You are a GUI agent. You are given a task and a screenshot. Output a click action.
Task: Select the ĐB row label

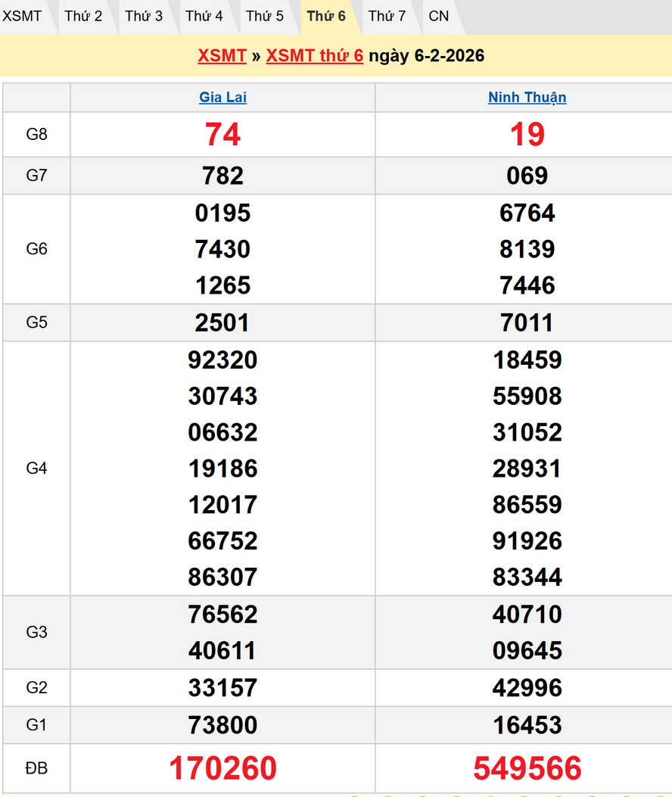[36, 768]
